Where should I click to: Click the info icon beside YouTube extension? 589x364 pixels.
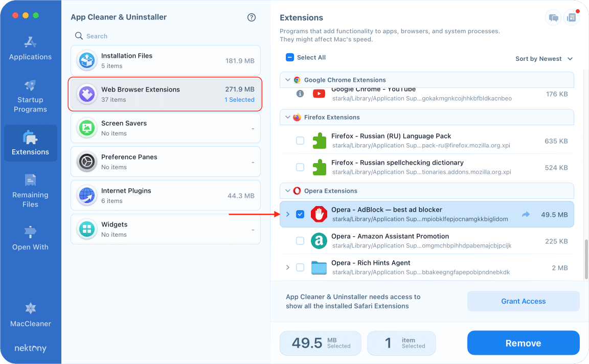(300, 94)
